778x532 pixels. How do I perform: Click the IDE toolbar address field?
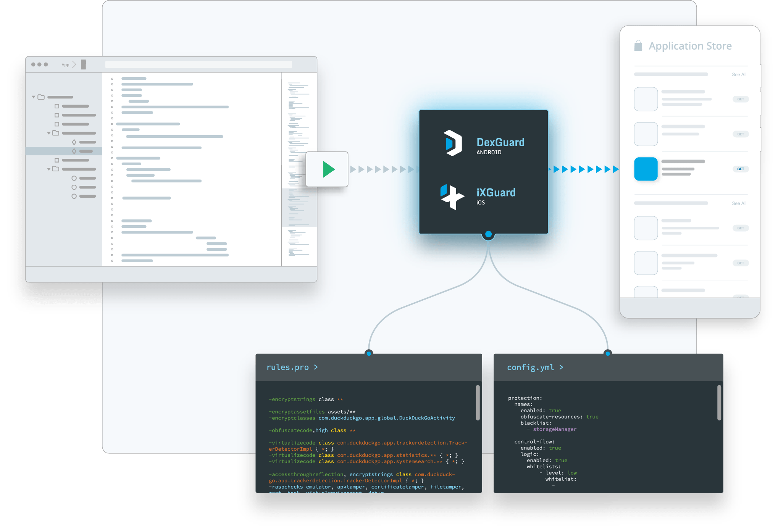(x=199, y=64)
